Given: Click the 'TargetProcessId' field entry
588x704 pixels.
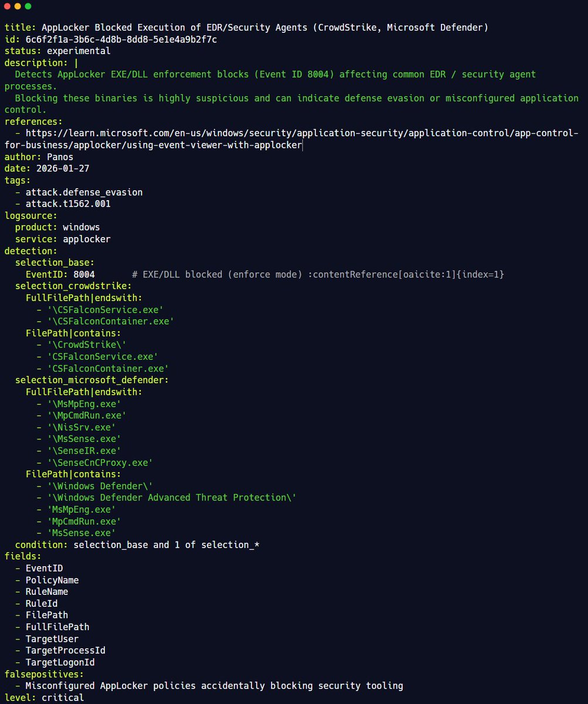Looking at the screenshot, I should coord(65,650).
